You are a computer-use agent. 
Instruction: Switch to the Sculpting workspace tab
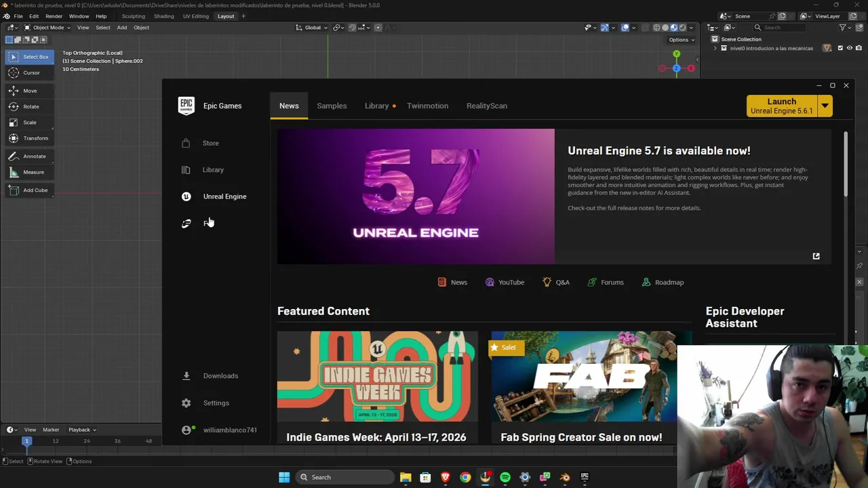pyautogui.click(x=133, y=16)
